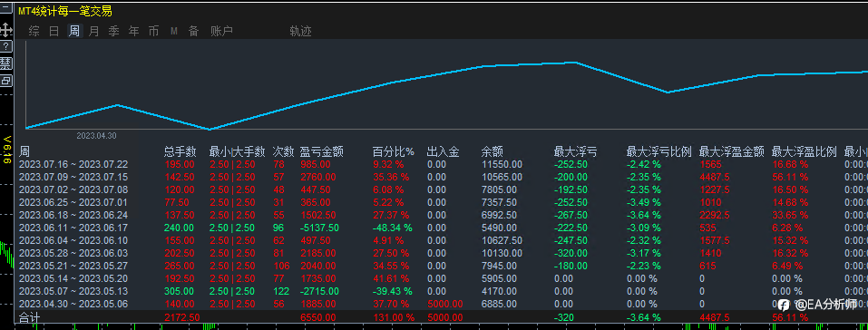Click the 最大浮亏 column header

pos(575,151)
